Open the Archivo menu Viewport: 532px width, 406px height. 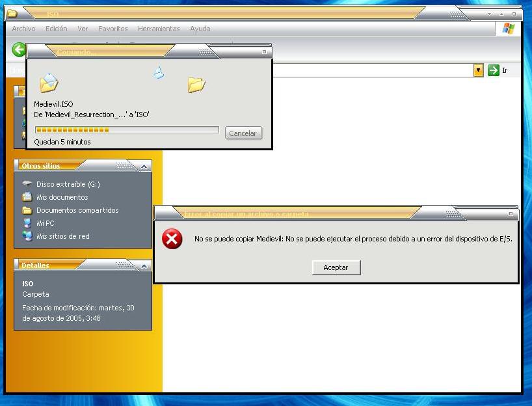[x=24, y=29]
